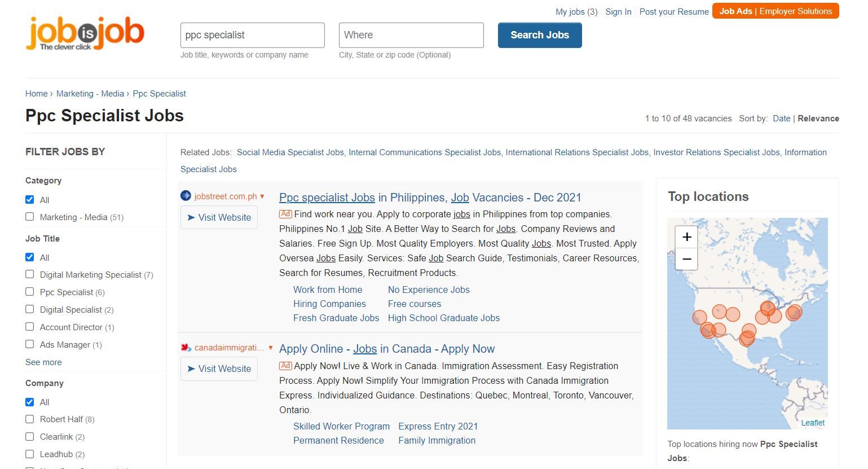Open International Relations Specialist Jobs link
Image resolution: width=868 pixels, height=469 pixels.
coord(577,152)
